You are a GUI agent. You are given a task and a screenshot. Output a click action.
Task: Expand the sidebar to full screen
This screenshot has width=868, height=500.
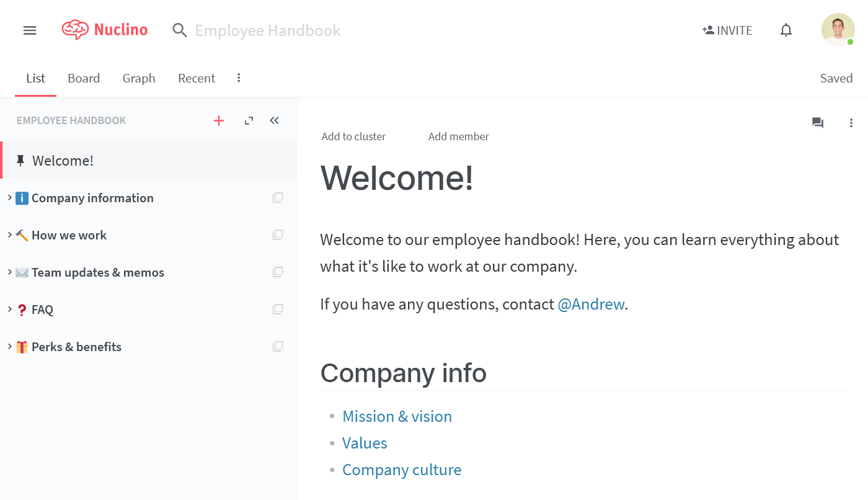(x=249, y=120)
